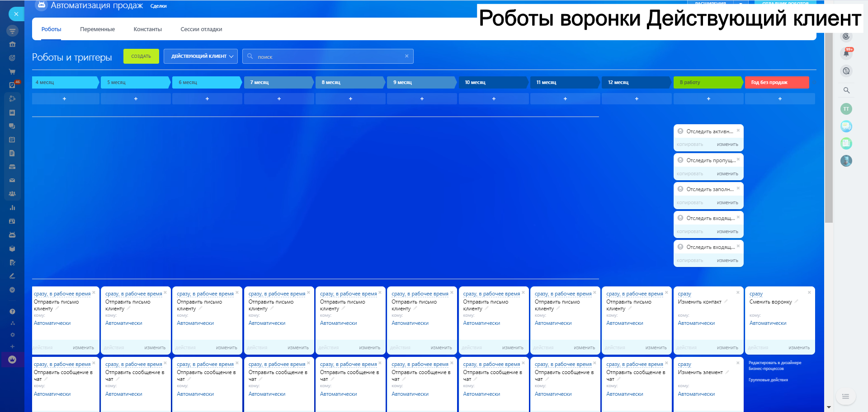Image resolution: width=868 pixels, height=412 pixels.
Task: Clear the search field with X
Action: [406, 56]
